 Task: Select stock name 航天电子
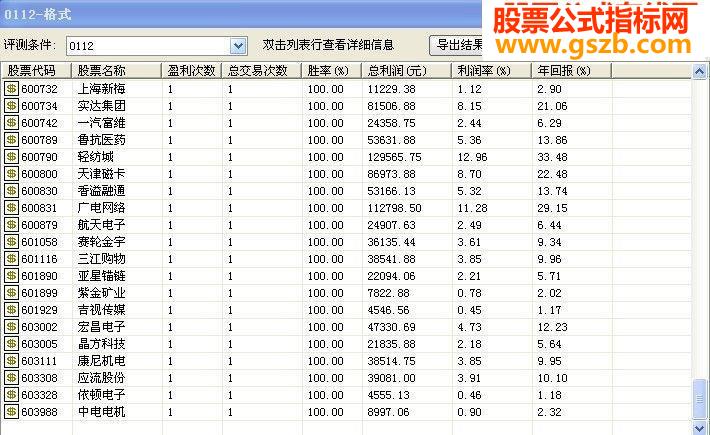pyautogui.click(x=101, y=225)
